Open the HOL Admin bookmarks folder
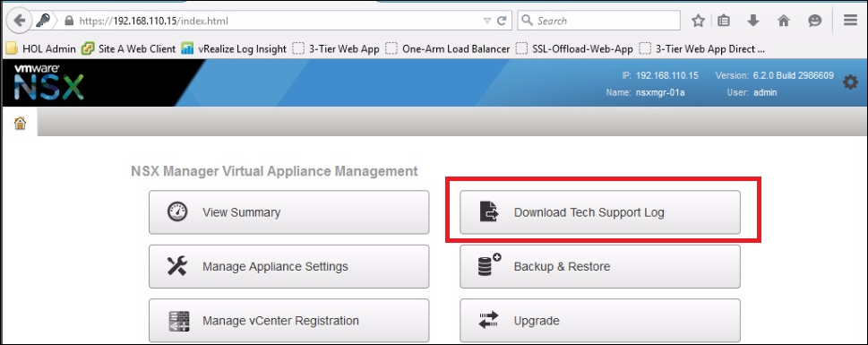The image size is (868, 345). point(41,48)
